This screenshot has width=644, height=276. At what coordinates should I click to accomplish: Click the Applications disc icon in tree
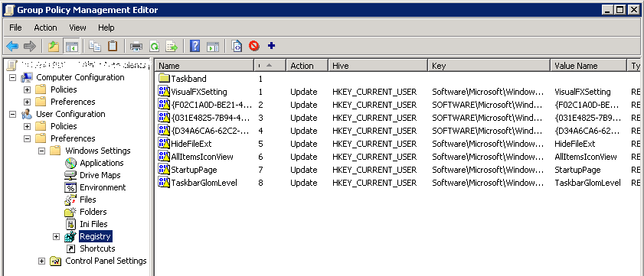[x=70, y=163]
